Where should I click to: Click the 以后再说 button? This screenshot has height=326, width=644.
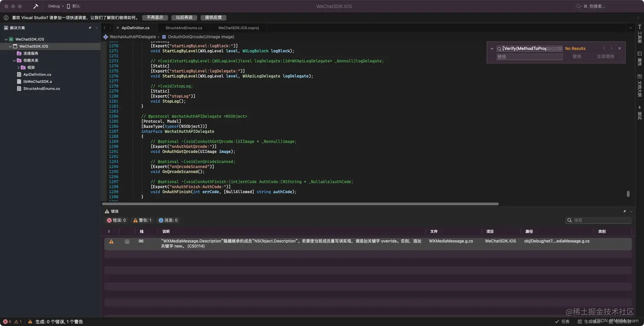184,17
